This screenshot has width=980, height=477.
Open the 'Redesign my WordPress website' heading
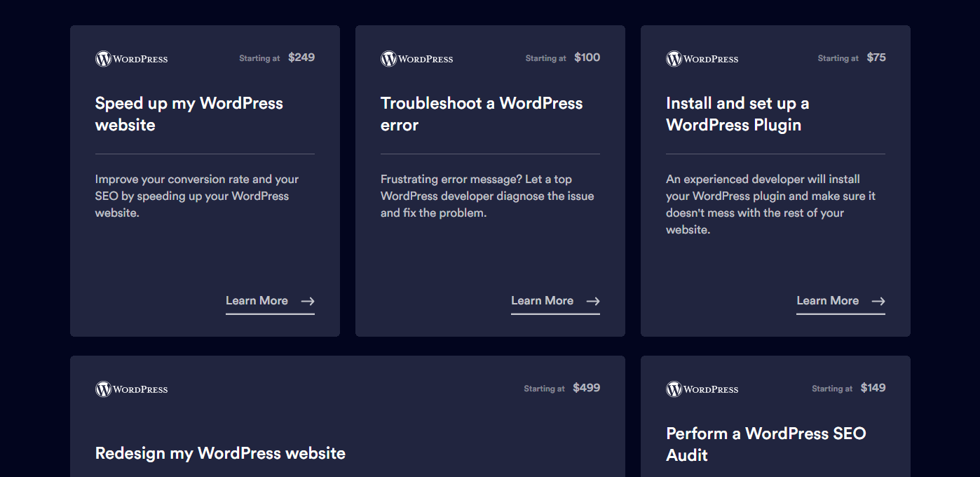click(220, 453)
